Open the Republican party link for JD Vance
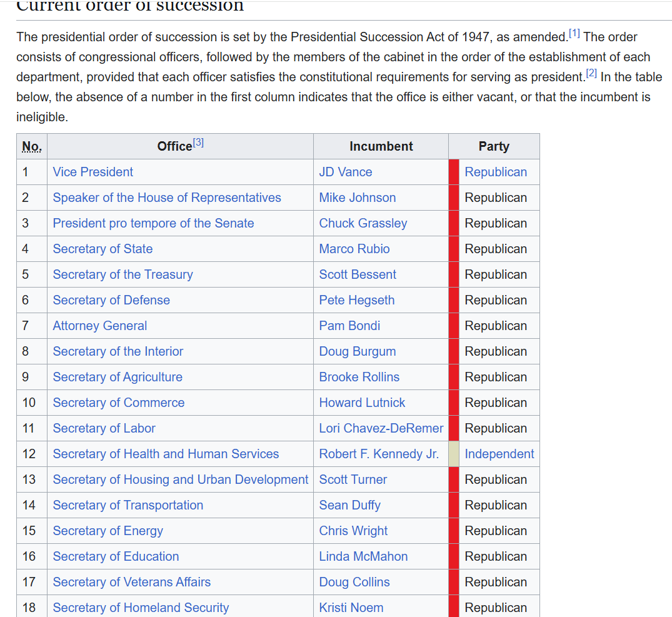Image resolution: width=672 pixels, height=617 pixels. point(496,172)
